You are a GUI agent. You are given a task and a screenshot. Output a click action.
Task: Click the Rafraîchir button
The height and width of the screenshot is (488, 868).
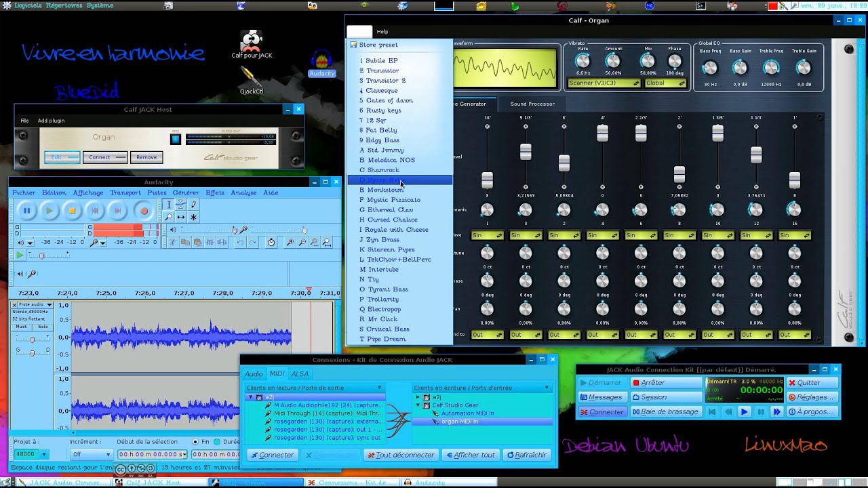527,455
